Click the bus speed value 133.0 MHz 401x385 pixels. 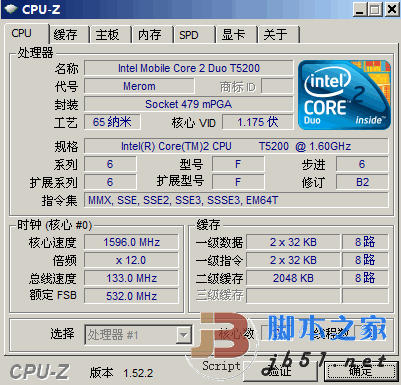[x=131, y=278]
